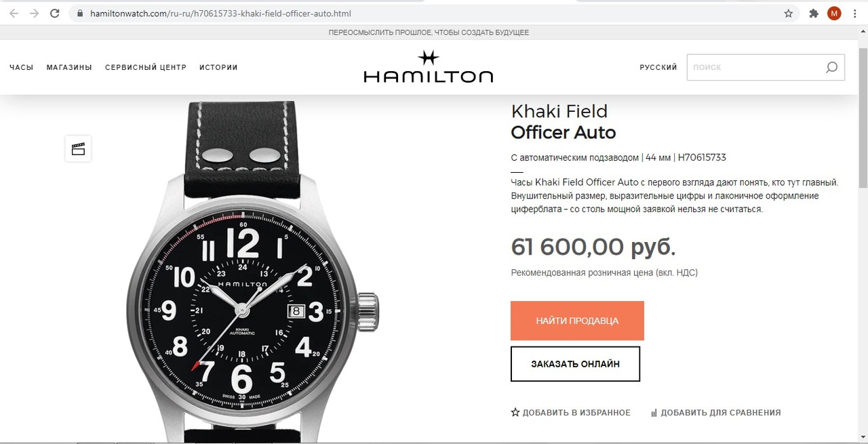The height and width of the screenshot is (444, 868).
Task: Open the Русский language selector
Action: [x=658, y=67]
